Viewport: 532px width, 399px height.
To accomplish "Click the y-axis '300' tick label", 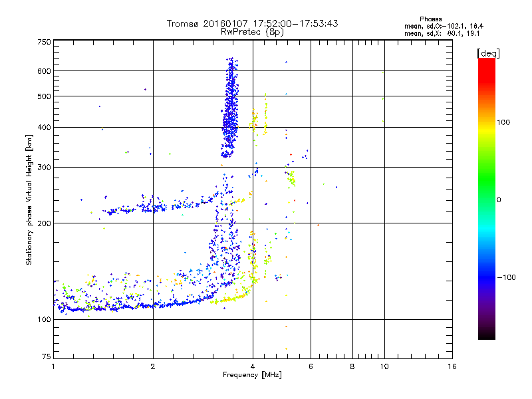I will click(44, 168).
